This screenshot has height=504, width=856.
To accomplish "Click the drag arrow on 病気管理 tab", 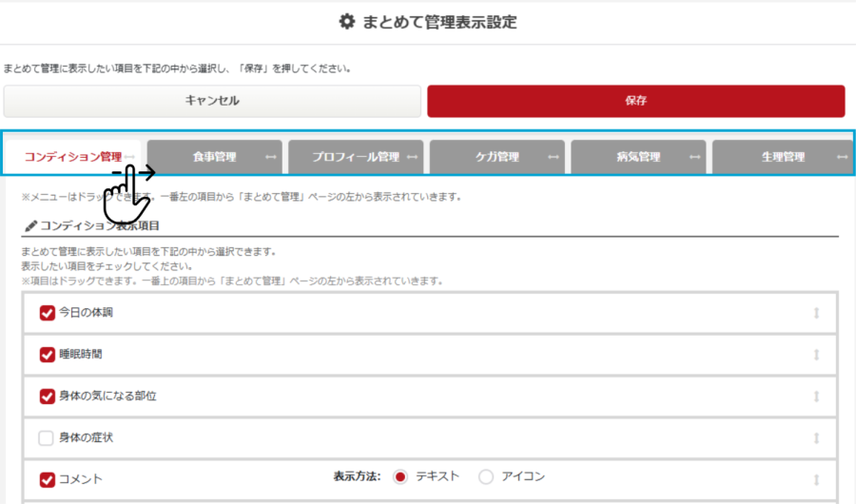I will coord(694,157).
